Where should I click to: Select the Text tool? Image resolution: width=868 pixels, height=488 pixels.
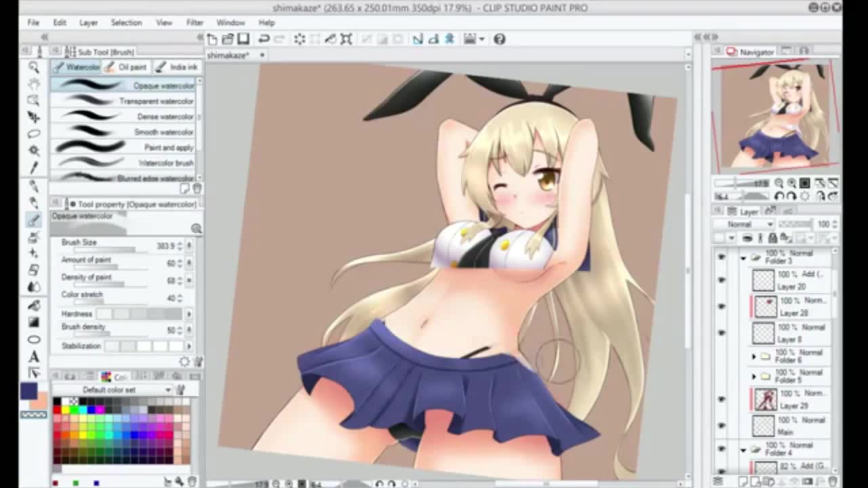pyautogui.click(x=33, y=357)
